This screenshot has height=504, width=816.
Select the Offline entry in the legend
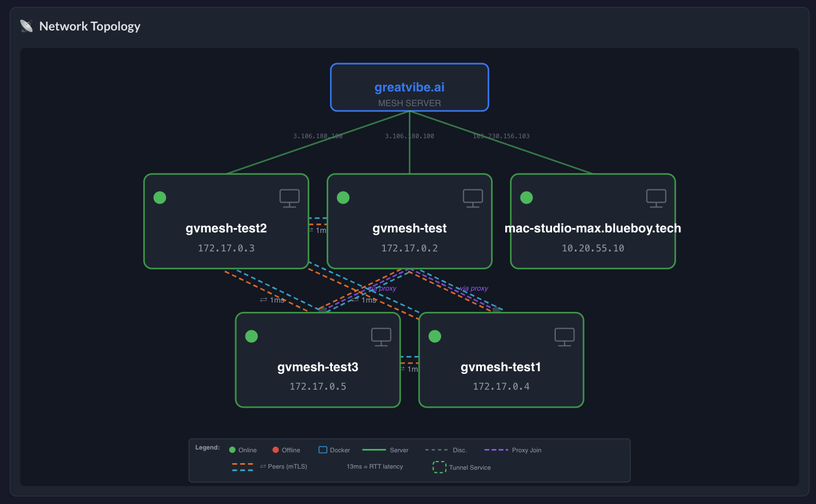(286, 450)
